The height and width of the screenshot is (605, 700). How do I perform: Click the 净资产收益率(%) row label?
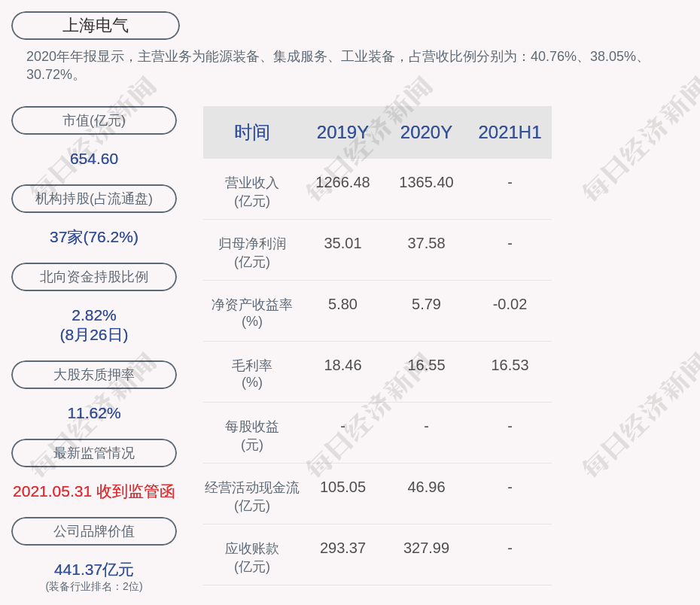click(252, 313)
